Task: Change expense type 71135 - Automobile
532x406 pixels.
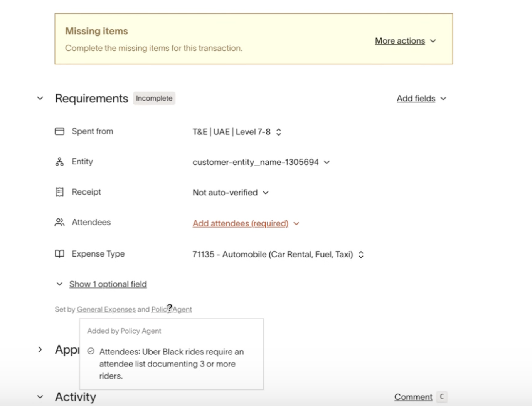Action: pos(278,254)
